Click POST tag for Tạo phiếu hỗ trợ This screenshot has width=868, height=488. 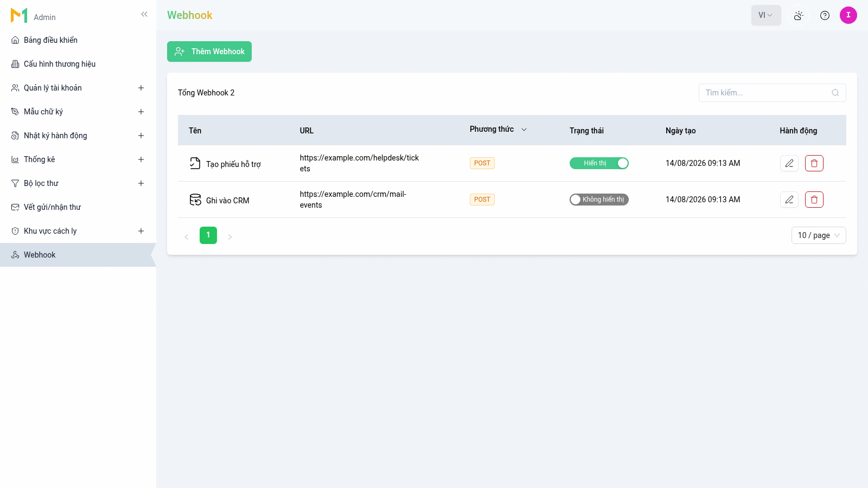pyautogui.click(x=482, y=163)
